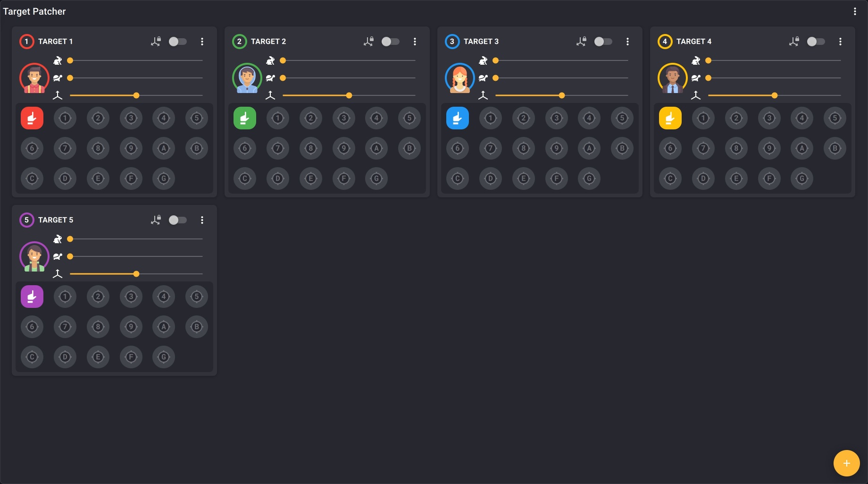Click the green hand icon in Target 2

[245, 118]
